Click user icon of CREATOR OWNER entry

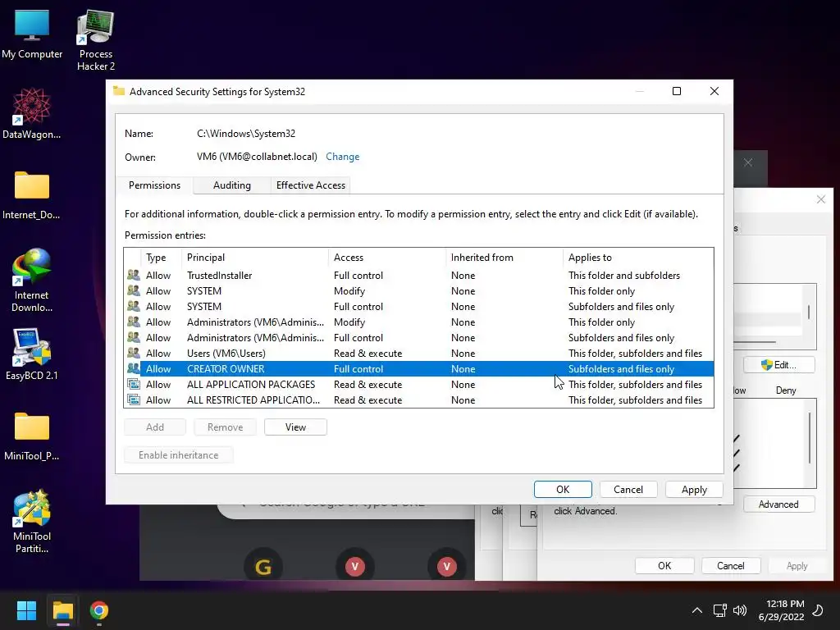[134, 368]
